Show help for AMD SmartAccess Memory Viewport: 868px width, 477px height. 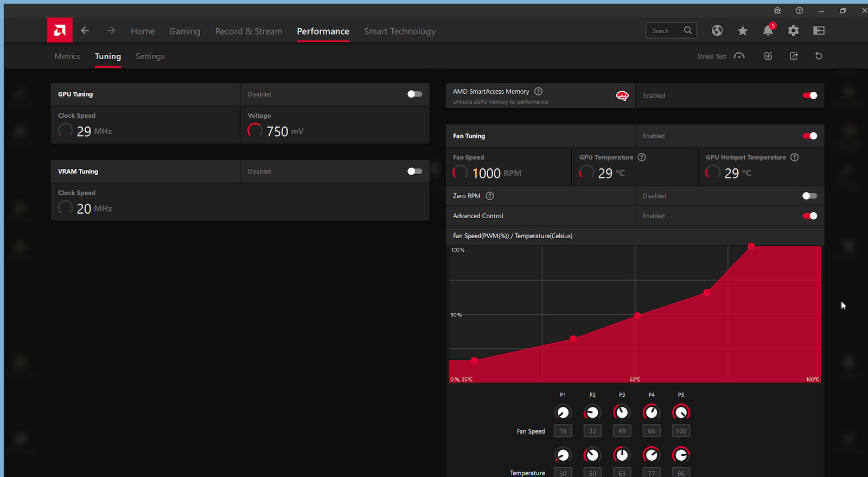click(x=538, y=91)
